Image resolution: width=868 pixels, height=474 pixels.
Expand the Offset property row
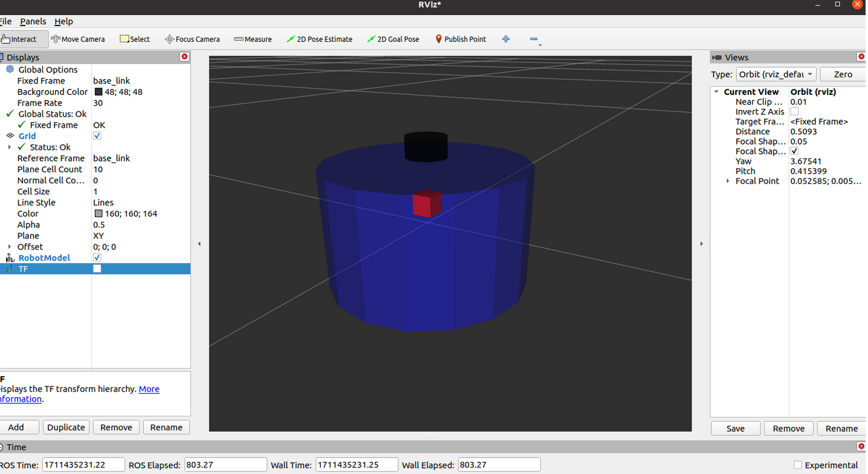click(10, 247)
